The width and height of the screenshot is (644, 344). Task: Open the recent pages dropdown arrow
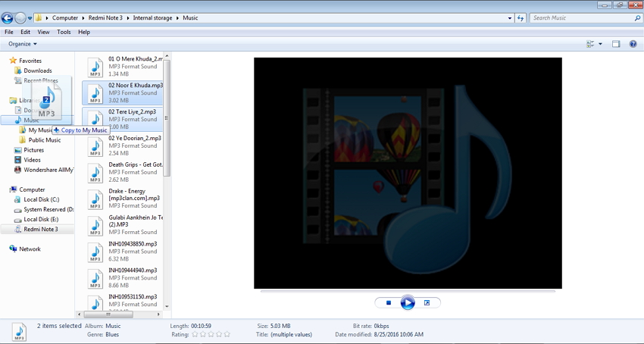pyautogui.click(x=30, y=18)
